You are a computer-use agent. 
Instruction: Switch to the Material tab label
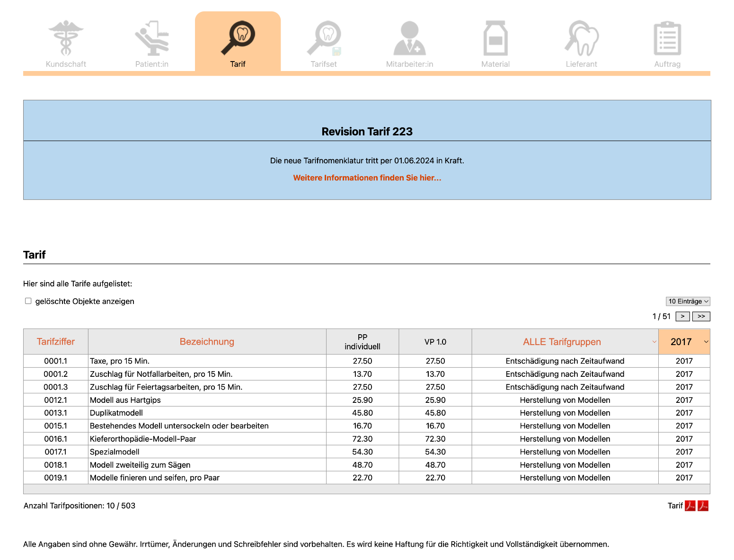click(495, 64)
